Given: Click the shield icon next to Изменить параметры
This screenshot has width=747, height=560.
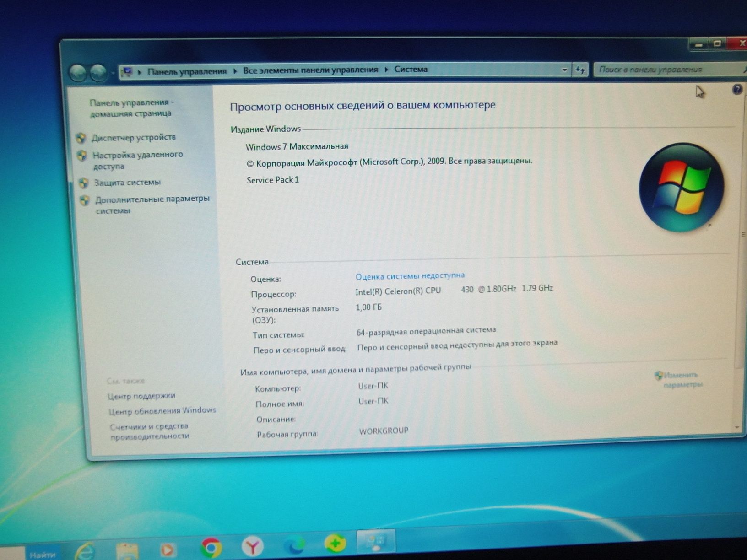Looking at the screenshot, I should (659, 376).
